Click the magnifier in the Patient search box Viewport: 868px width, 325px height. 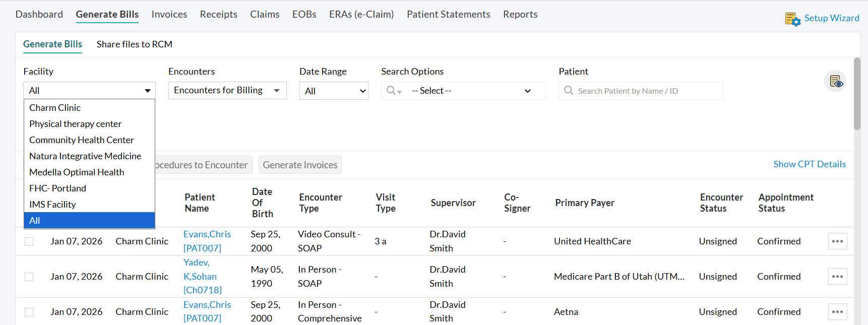tap(569, 91)
